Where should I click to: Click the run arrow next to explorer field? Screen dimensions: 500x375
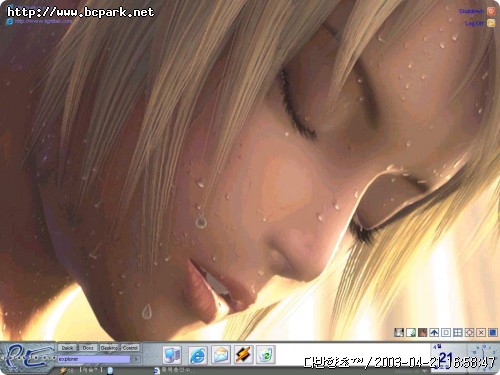coord(136,359)
